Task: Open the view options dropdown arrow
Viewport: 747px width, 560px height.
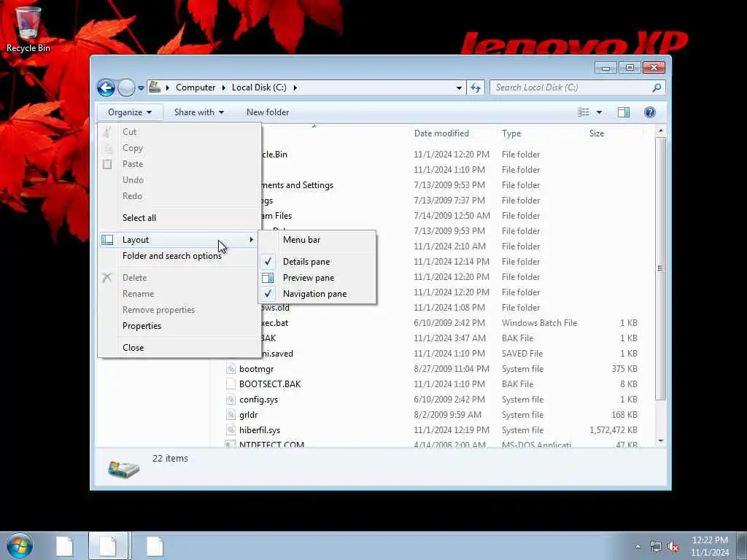Action: pyautogui.click(x=600, y=112)
